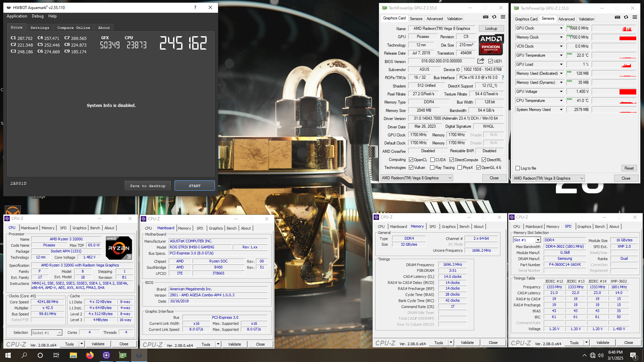644x362 pixels.
Task: Click the CPU-Z purple chip taskbar icon
Action: (106, 355)
